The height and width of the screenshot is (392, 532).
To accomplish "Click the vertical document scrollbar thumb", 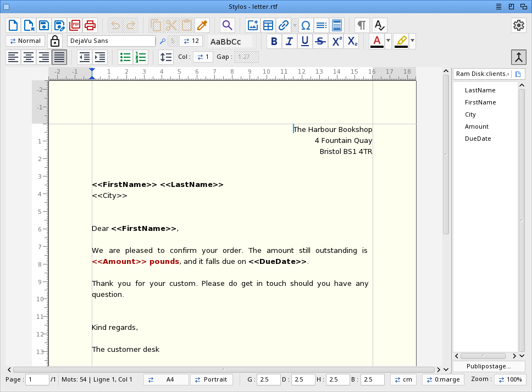I will coord(446,154).
